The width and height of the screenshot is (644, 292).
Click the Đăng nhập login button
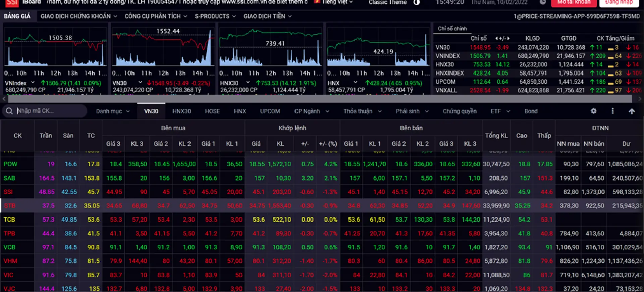pyautogui.click(x=619, y=3)
